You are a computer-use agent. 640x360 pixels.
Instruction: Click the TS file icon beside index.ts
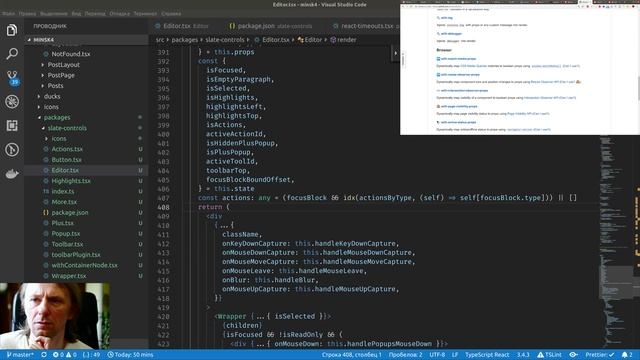46,191
